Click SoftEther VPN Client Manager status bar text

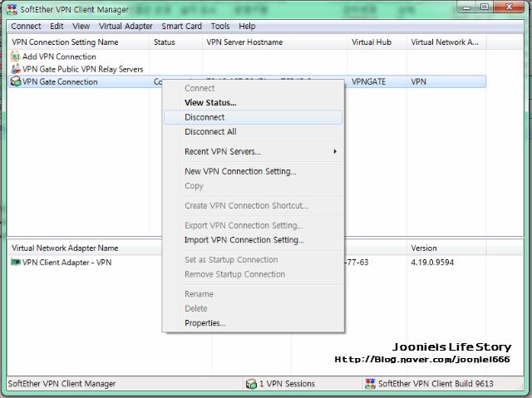[62, 384]
